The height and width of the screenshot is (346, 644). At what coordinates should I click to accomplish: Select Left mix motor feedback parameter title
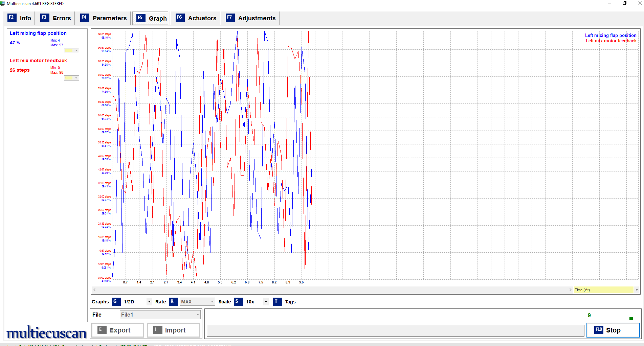pos(38,61)
